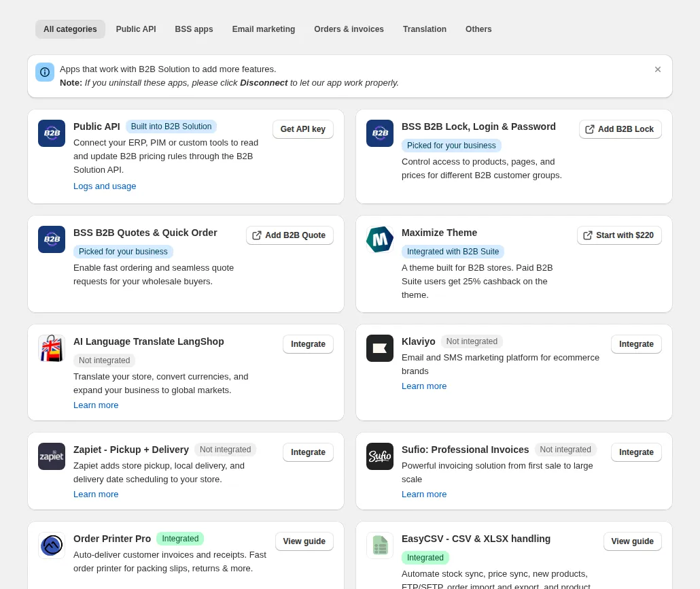Click AI Language Translate LangShop title
700x589 pixels.
coord(149,341)
